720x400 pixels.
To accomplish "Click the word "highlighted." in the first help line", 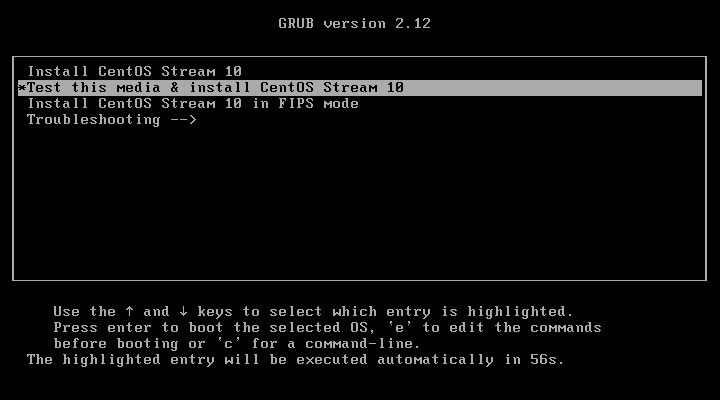I will [x=520, y=312].
